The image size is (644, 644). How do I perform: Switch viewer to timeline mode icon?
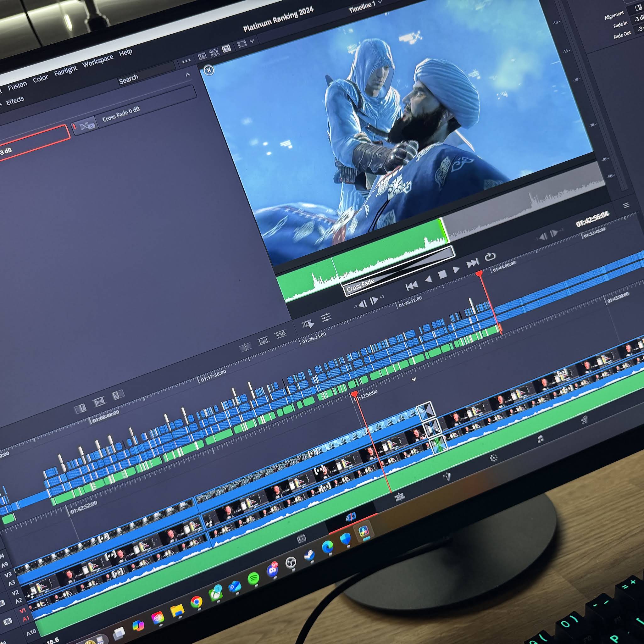coord(226,49)
